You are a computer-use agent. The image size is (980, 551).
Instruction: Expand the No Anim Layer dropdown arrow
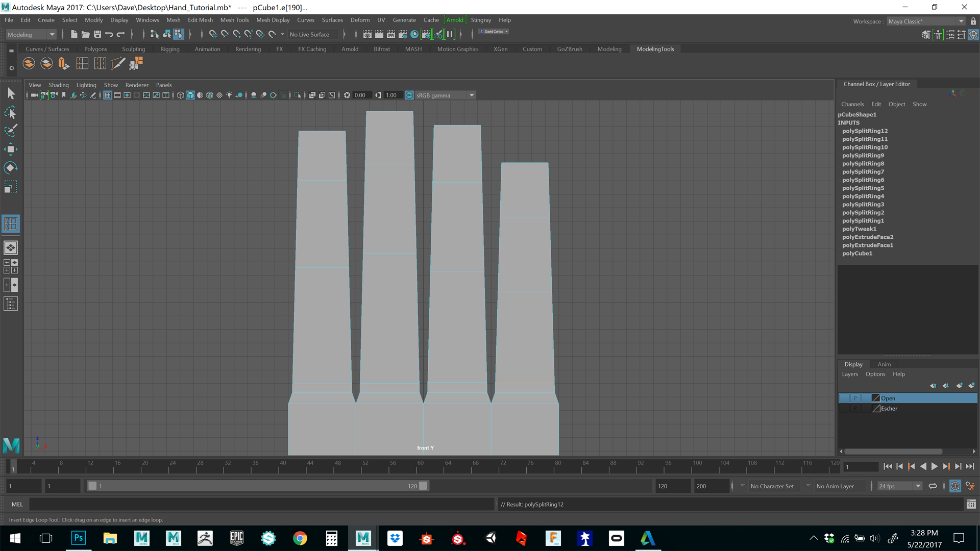point(808,486)
